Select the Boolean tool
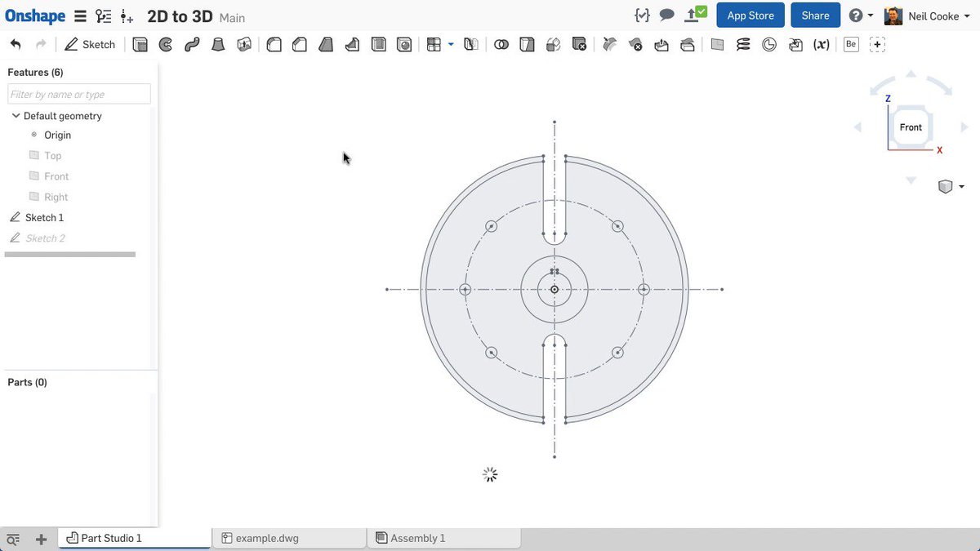Screen dimensions: 980x551 501,45
